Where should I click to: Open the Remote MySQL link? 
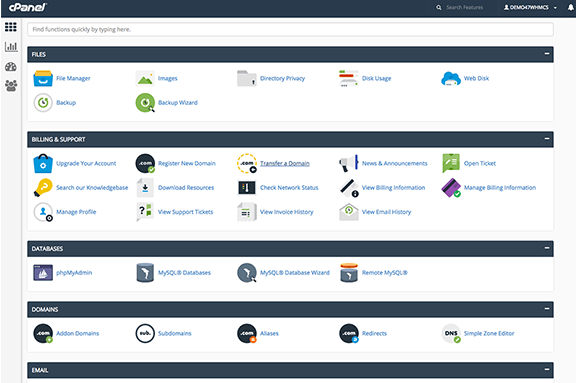coord(385,273)
